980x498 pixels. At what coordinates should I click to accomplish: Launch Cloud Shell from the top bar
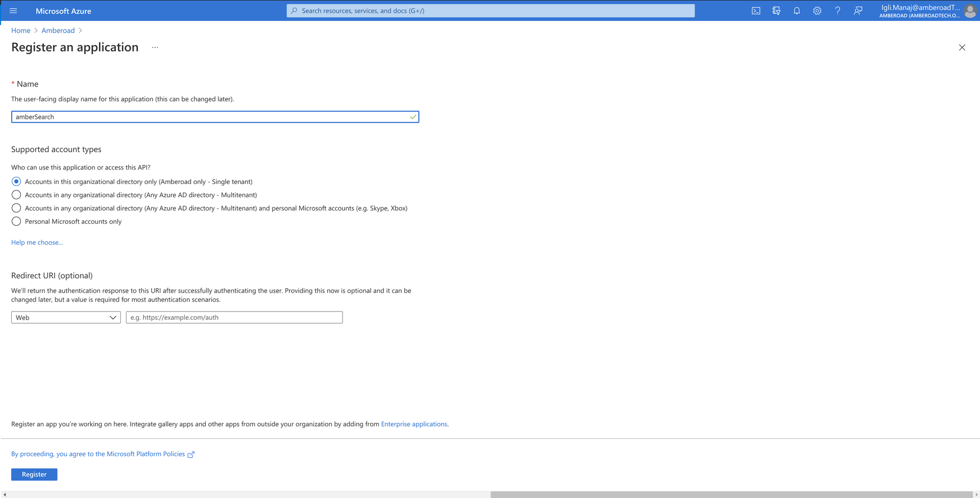[756, 11]
